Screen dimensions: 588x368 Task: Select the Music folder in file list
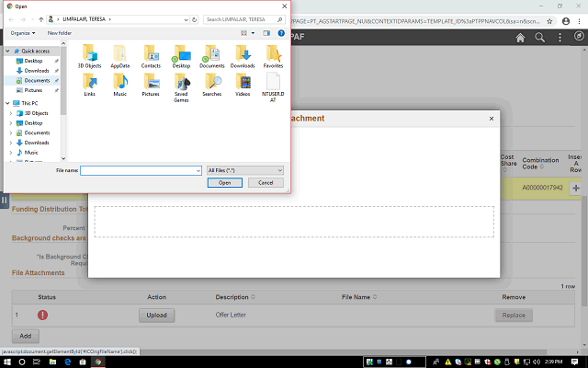pyautogui.click(x=120, y=85)
